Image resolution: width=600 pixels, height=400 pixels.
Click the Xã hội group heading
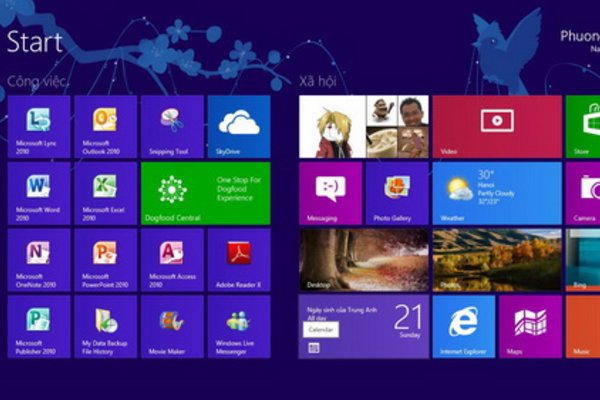point(318,81)
